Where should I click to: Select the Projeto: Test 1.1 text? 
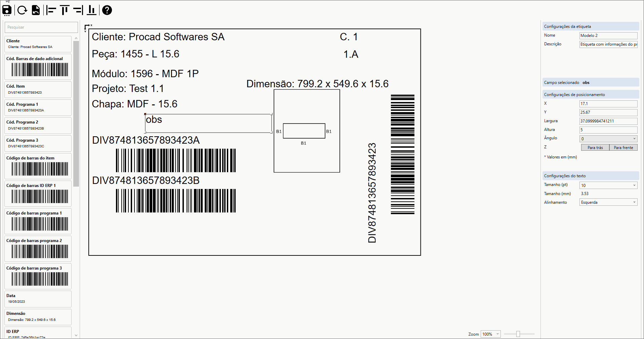tap(128, 89)
